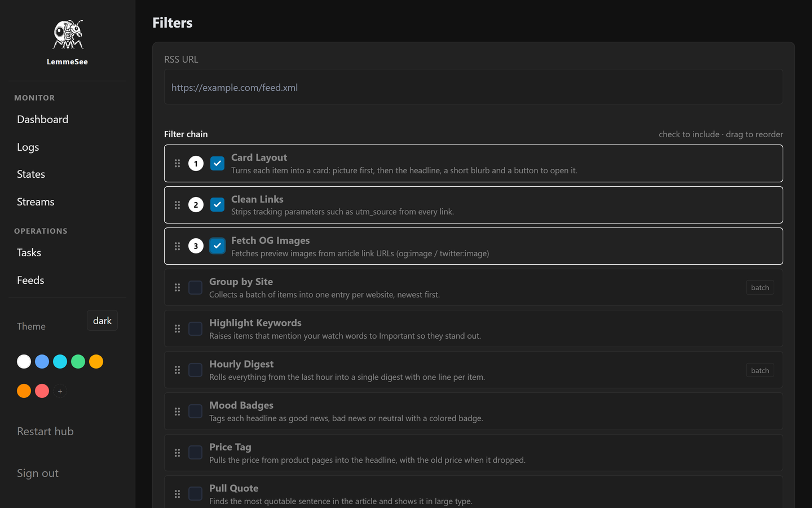Uncheck the Card Layout filter

click(x=217, y=163)
